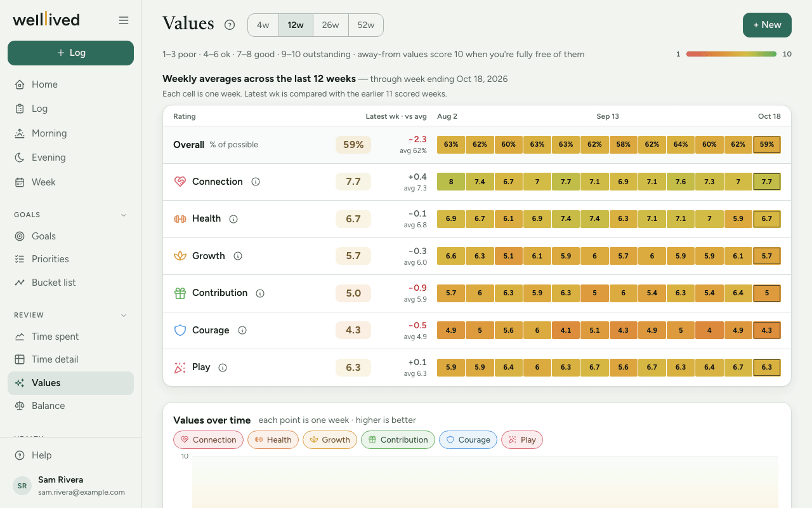The width and height of the screenshot is (812, 508).
Task: Toggle the Health series chip in chart
Action: (273, 440)
